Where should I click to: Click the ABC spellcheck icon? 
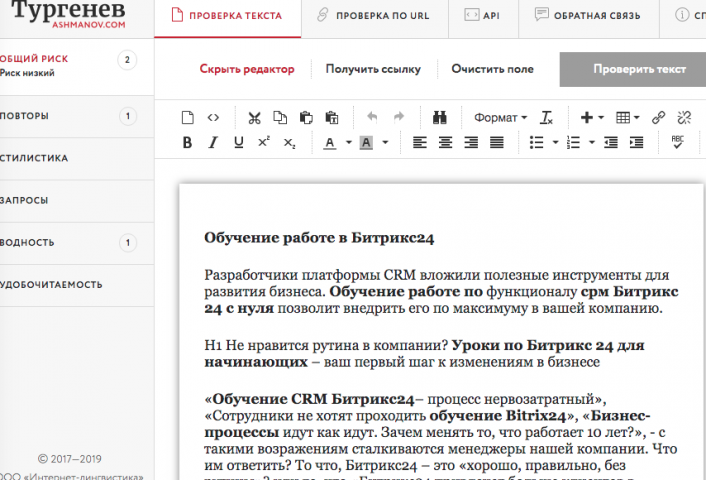(677, 142)
